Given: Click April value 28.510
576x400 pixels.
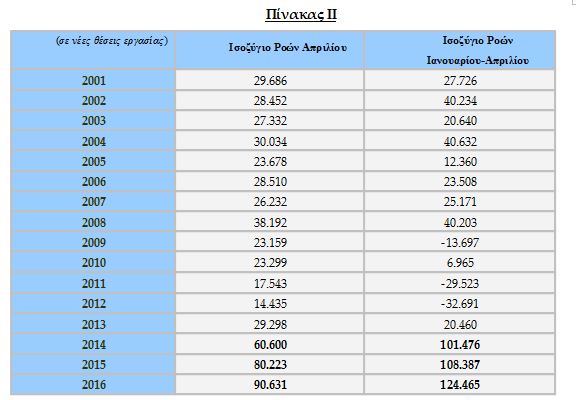Looking at the screenshot, I should coord(270,182).
